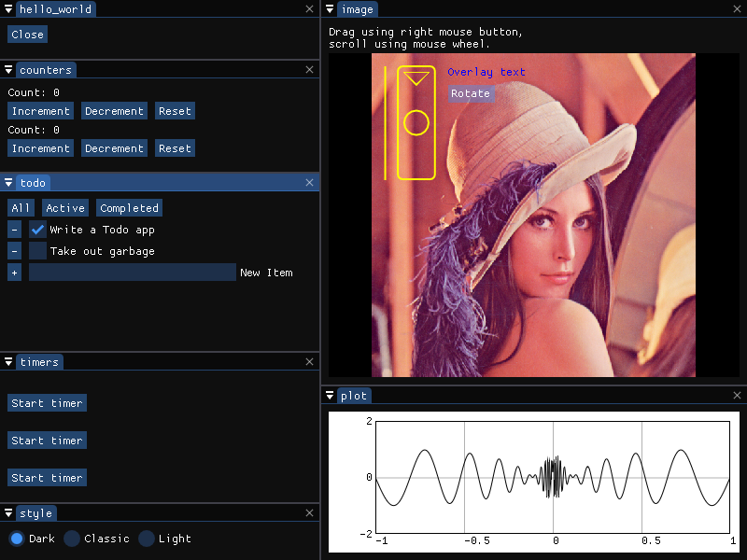Image resolution: width=747 pixels, height=560 pixels.
Task: Collapse the image window triangle
Action: tap(330, 9)
